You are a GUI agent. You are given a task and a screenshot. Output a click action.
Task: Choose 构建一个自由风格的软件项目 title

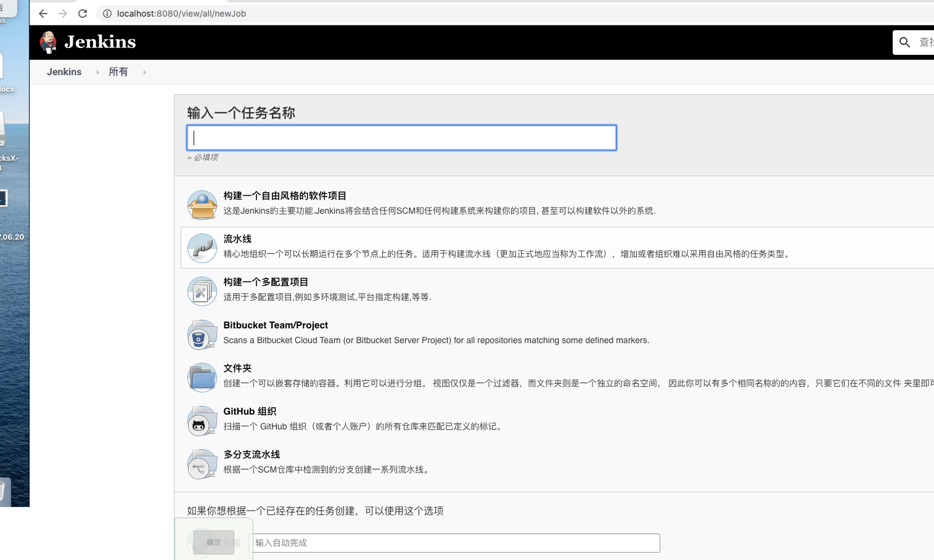[285, 196]
